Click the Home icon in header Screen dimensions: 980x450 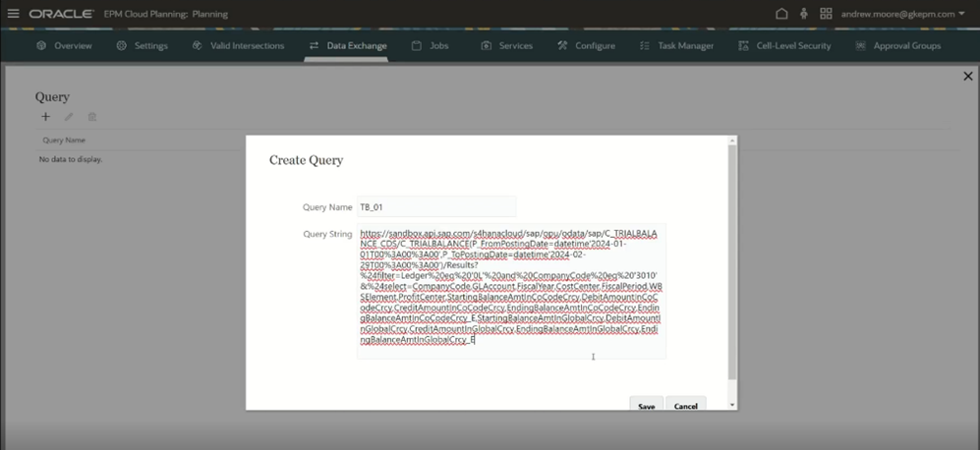782,14
